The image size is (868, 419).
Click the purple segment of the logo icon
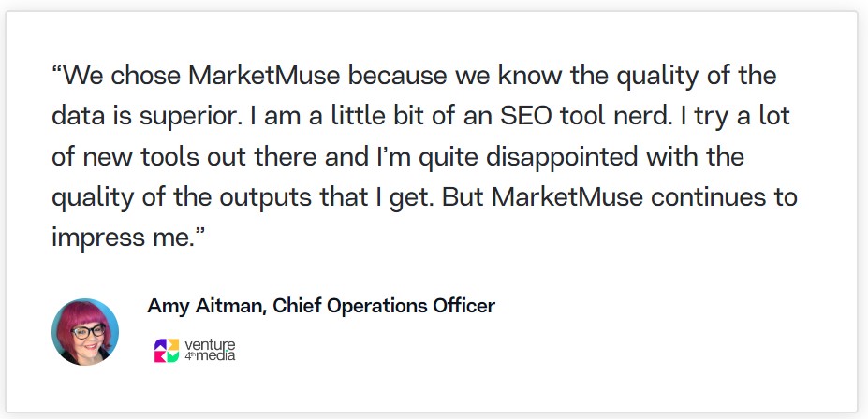point(160,344)
